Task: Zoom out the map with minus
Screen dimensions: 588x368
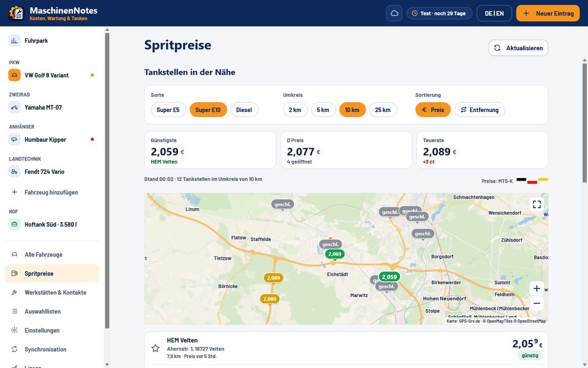Action: (537, 303)
